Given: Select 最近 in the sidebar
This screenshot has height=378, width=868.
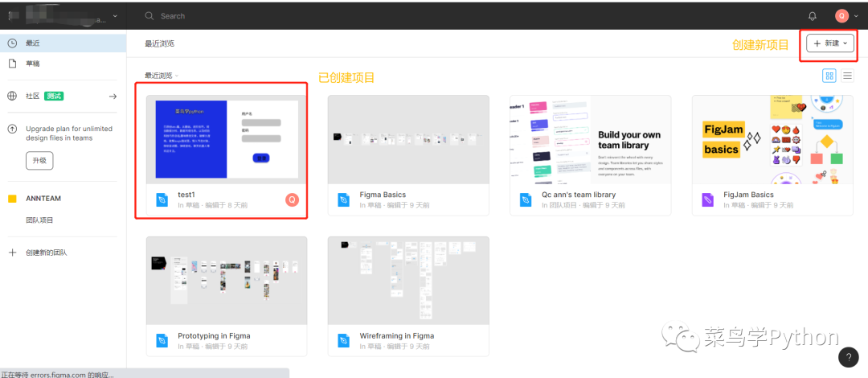Looking at the screenshot, I should [63, 43].
